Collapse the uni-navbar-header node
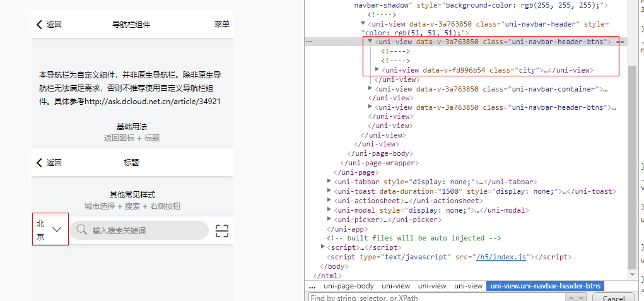The image size is (644, 301). (363, 23)
